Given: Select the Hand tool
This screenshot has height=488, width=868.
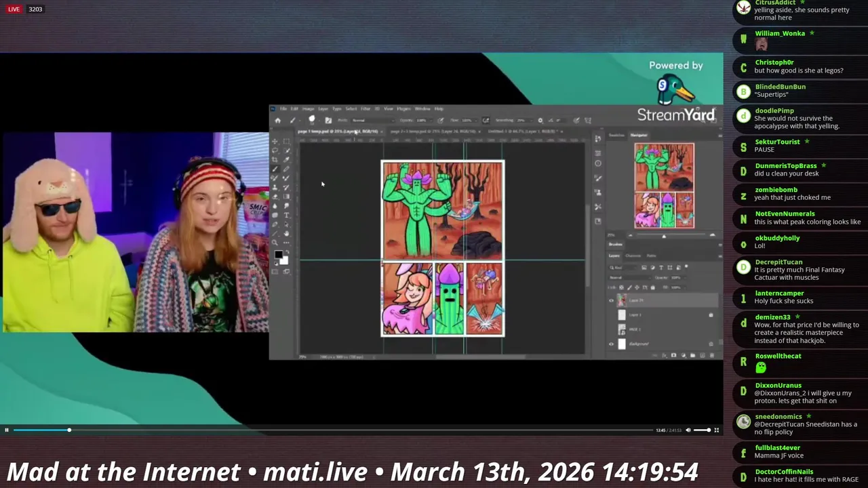Looking at the screenshot, I should point(286,234).
